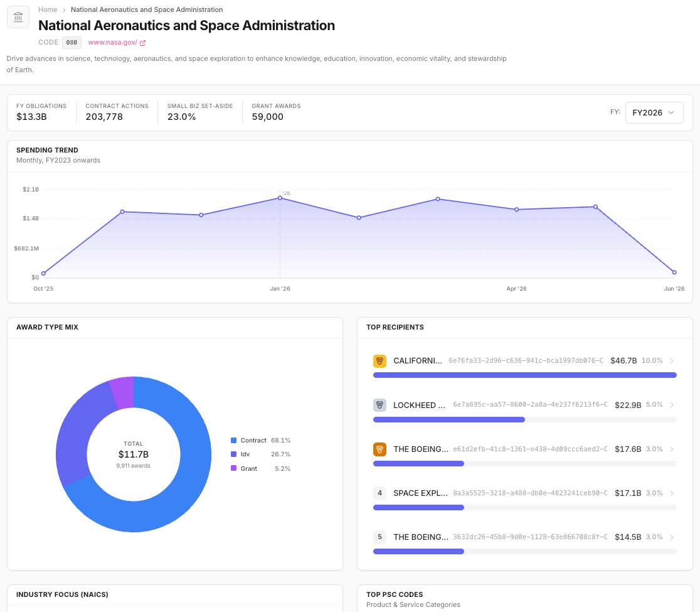
Task: Click the Idv 26.7% legend value
Action: point(281,454)
